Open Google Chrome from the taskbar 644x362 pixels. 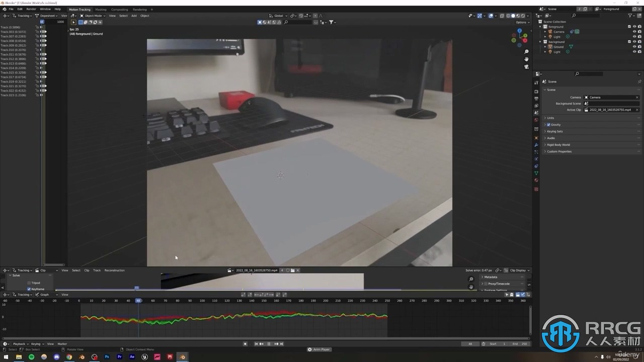[69, 357]
